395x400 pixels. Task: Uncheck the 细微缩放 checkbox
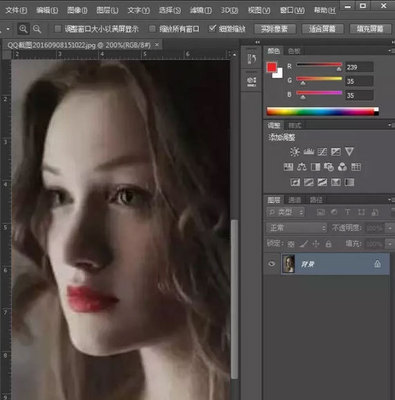pyautogui.click(x=212, y=28)
